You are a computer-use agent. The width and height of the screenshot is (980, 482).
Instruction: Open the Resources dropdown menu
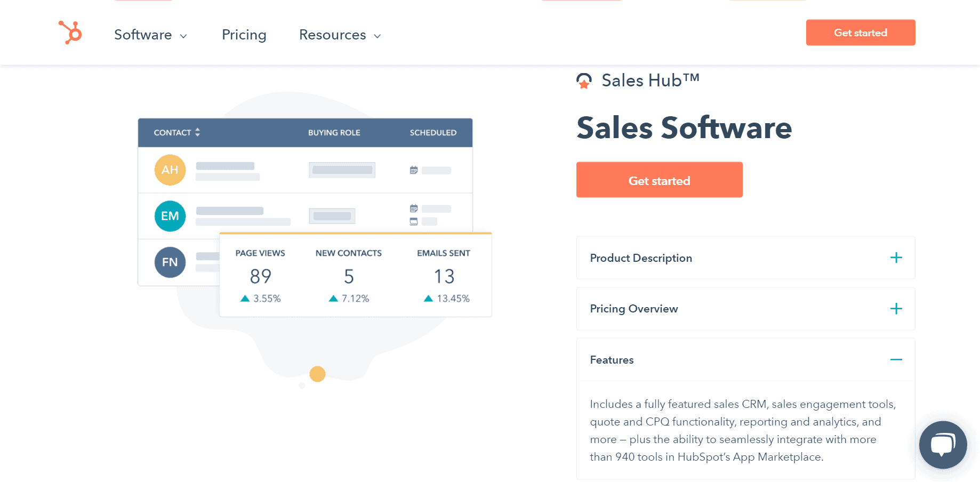point(340,35)
